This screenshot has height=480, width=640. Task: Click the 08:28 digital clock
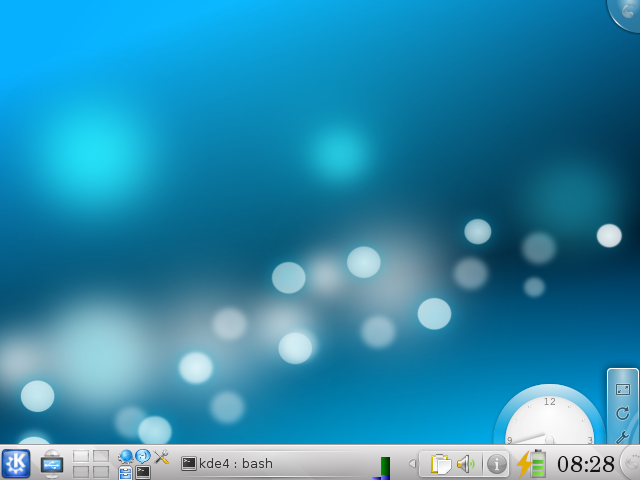586,464
